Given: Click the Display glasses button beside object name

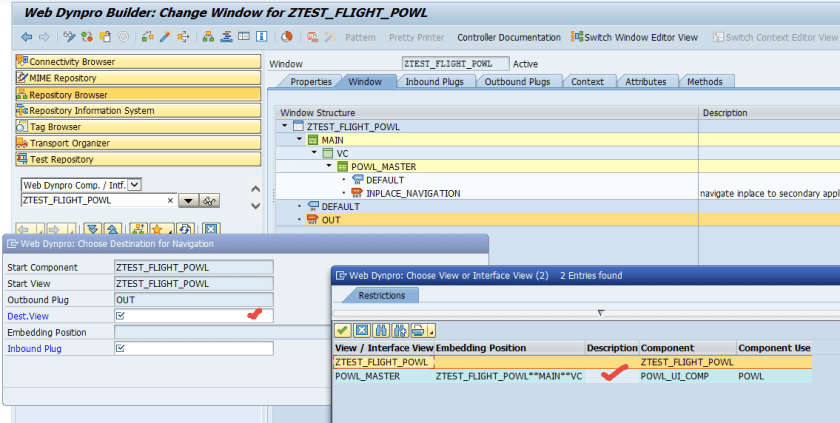Looking at the screenshot, I should click(x=209, y=201).
